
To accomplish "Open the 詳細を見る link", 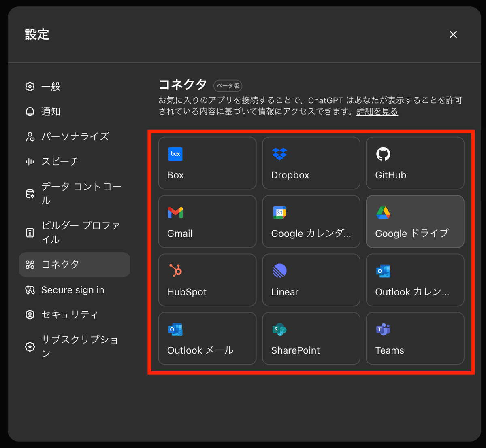I will pos(377,112).
